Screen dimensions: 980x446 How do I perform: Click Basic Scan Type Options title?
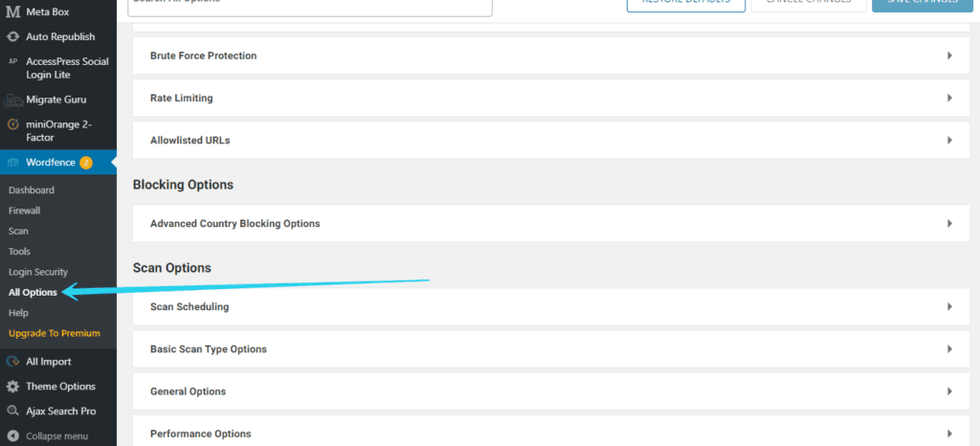coord(209,349)
